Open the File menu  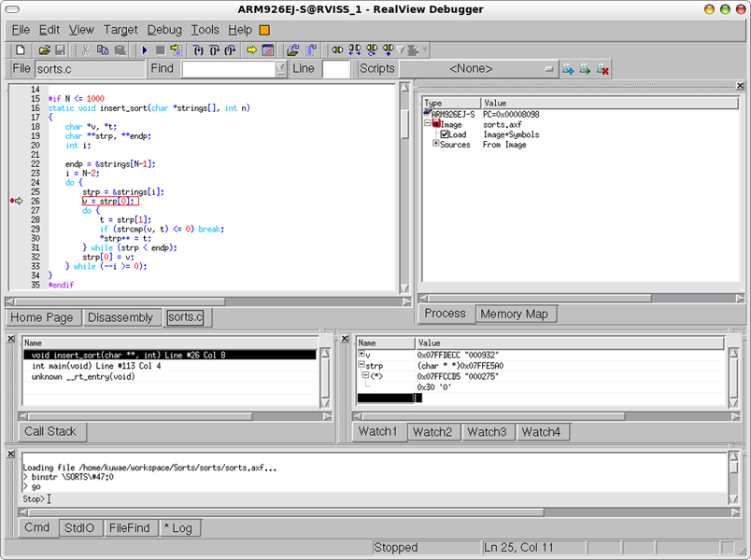[21, 30]
